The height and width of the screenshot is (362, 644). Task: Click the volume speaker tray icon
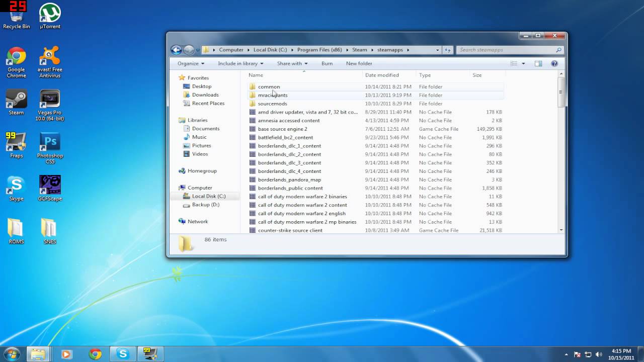tap(599, 354)
